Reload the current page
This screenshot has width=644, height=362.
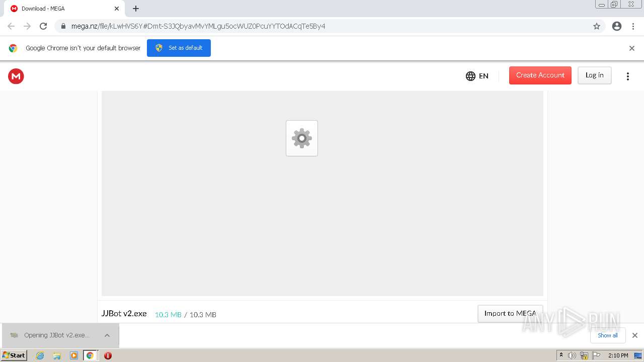(x=43, y=26)
